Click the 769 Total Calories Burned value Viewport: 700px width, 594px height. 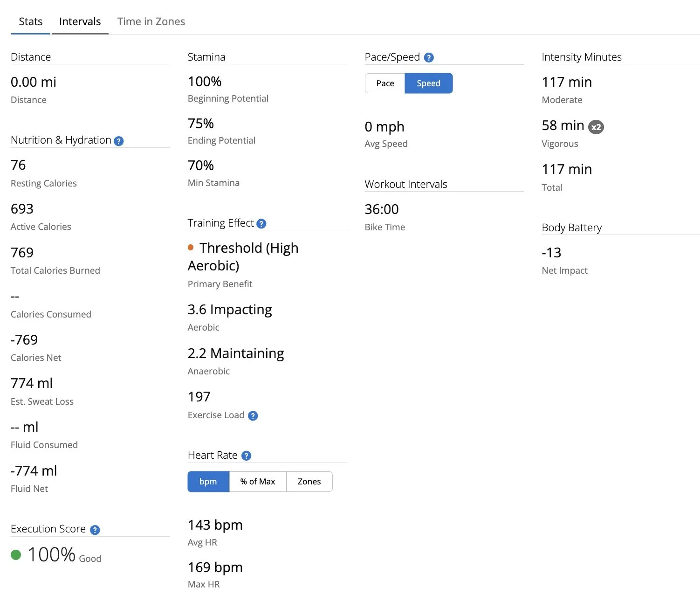point(22,253)
